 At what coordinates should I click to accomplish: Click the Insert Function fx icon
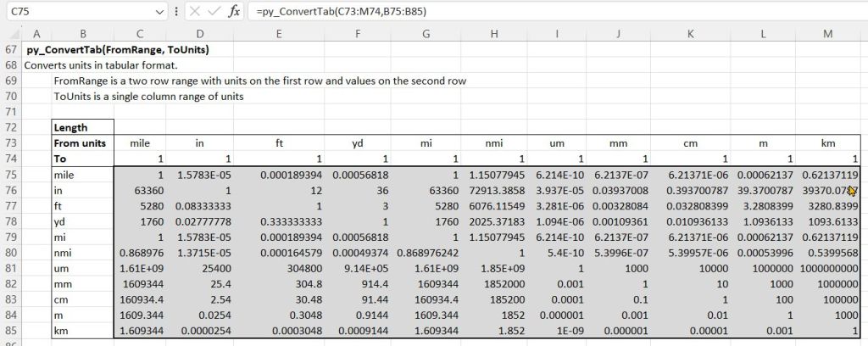pyautogui.click(x=235, y=13)
